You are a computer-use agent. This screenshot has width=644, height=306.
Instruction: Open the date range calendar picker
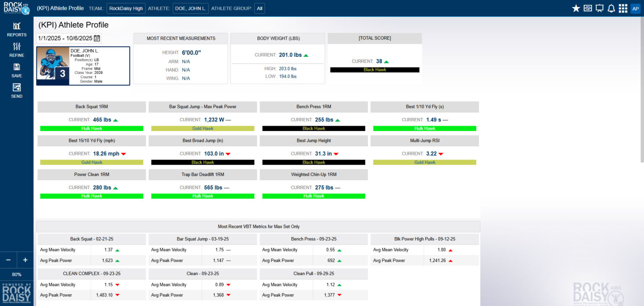tap(96, 38)
